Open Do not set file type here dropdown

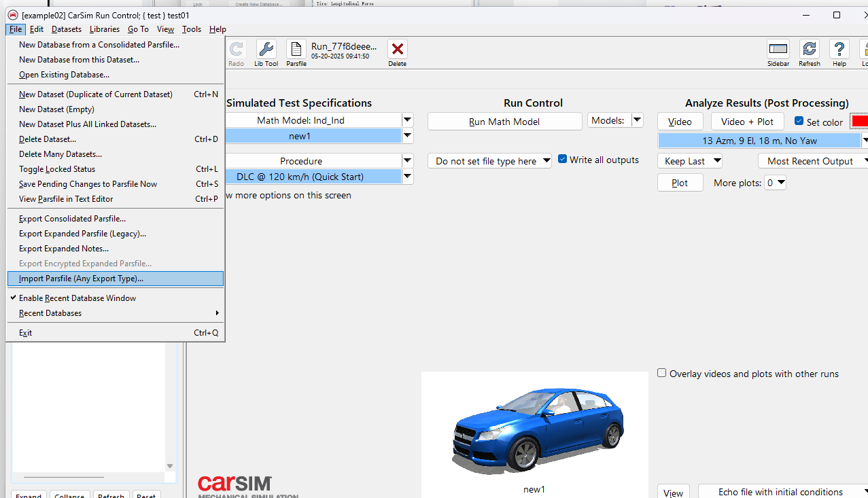489,161
